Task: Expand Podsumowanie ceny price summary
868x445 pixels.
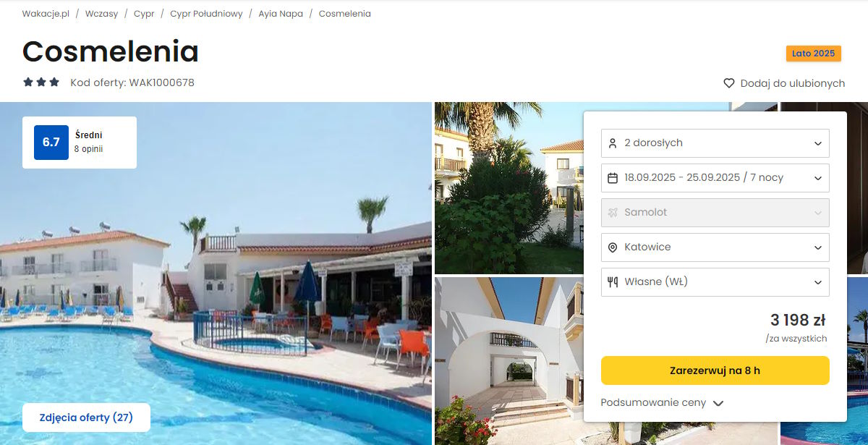Action: pyautogui.click(x=662, y=403)
